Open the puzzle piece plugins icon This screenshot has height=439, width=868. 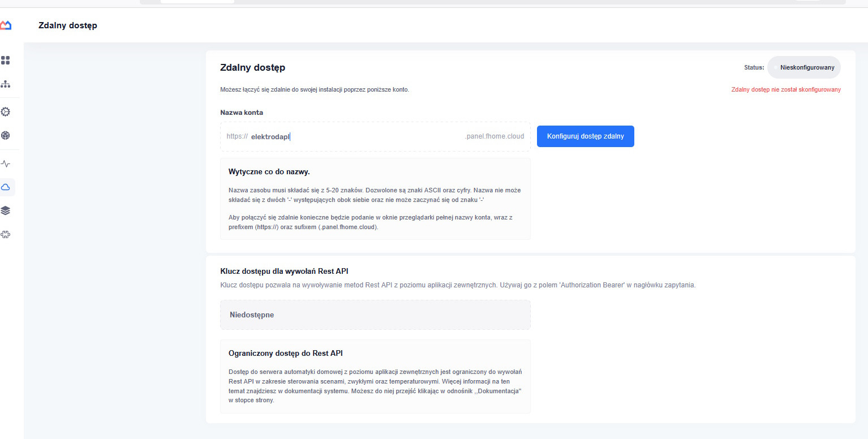pyautogui.click(x=6, y=234)
